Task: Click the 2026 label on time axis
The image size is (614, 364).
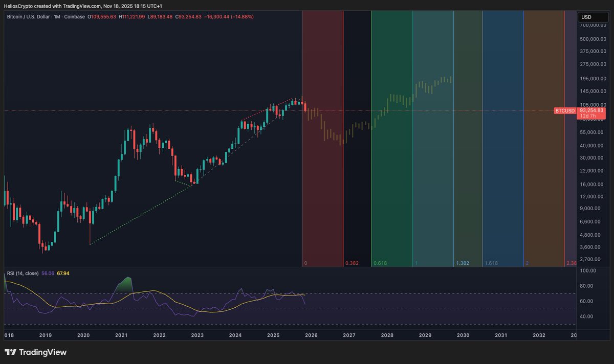Action: (311, 335)
